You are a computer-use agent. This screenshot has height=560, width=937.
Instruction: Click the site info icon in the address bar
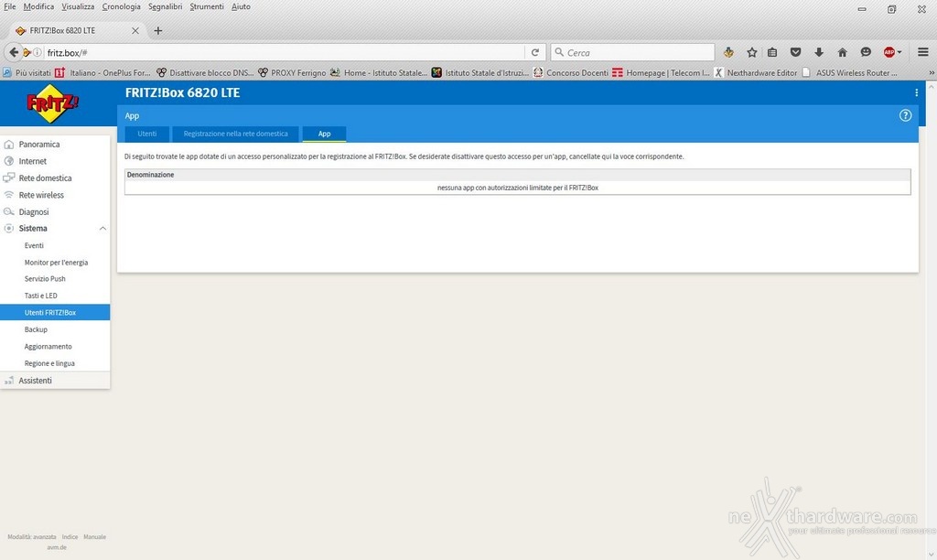tap(37, 52)
